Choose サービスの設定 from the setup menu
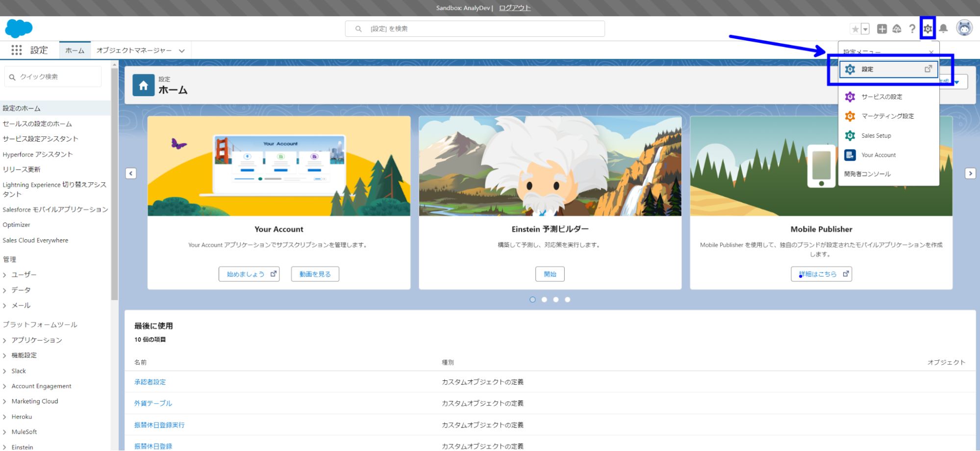Image resolution: width=980 pixels, height=451 pixels. click(881, 97)
